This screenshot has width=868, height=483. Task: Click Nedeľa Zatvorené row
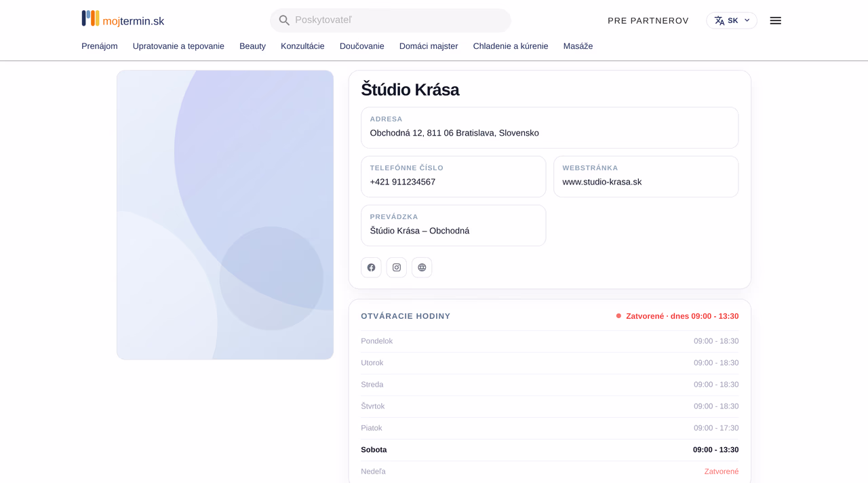click(x=550, y=471)
